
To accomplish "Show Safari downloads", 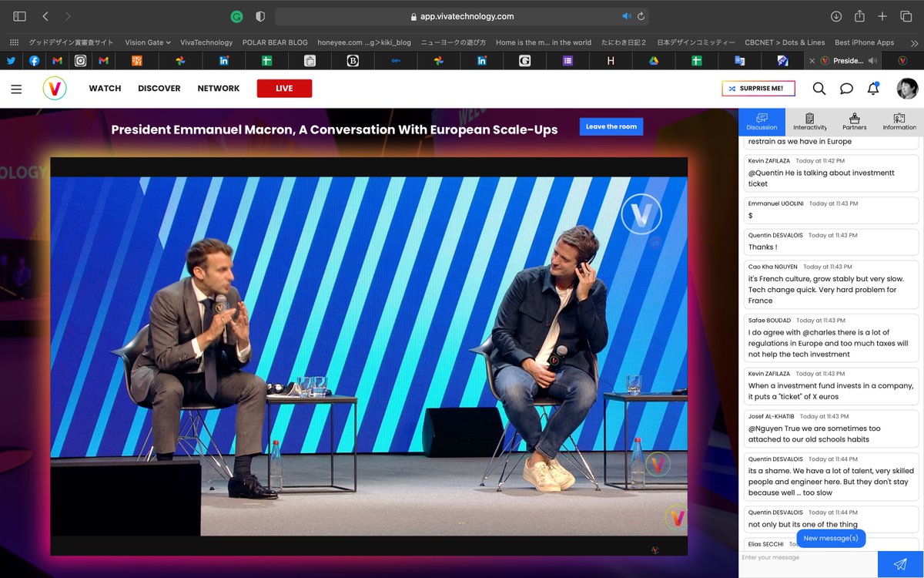I will 836,16.
